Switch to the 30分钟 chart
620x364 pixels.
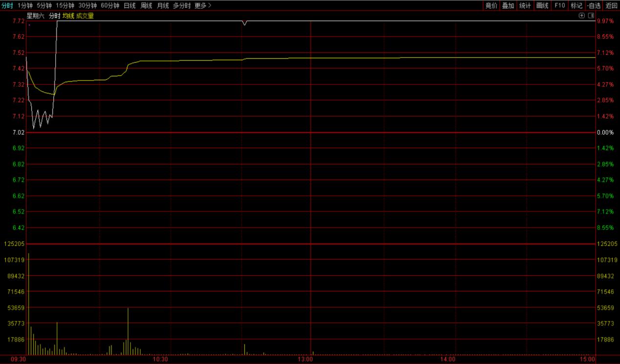coord(87,5)
